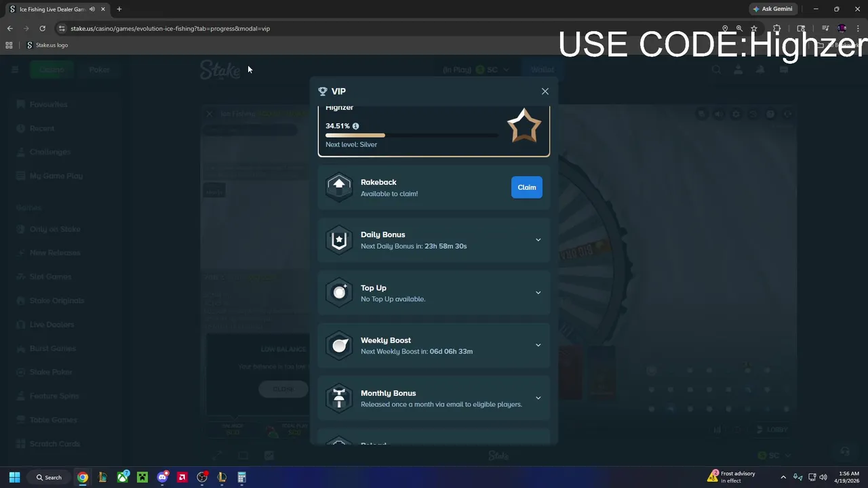Screen dimensions: 868x488
Task: Click the Monthly Bonus email release text
Action: (441, 404)
